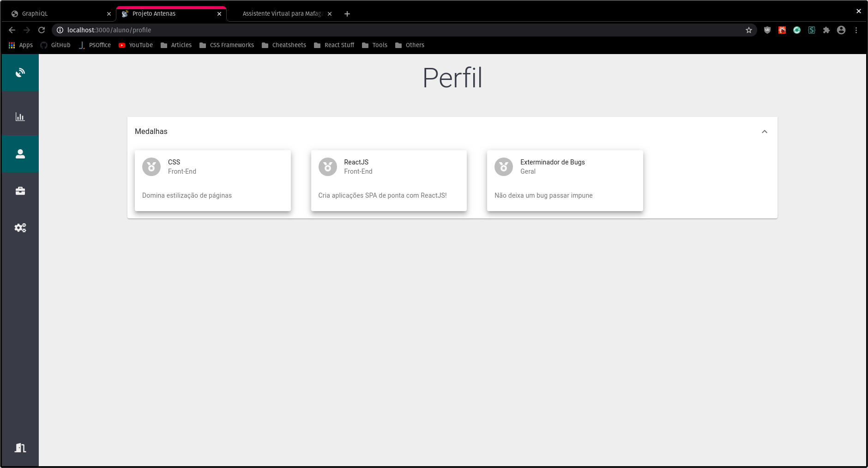Screen dimensions: 868x468
Task: Open the CSS Frameworks bookmark folder
Action: [x=227, y=45]
